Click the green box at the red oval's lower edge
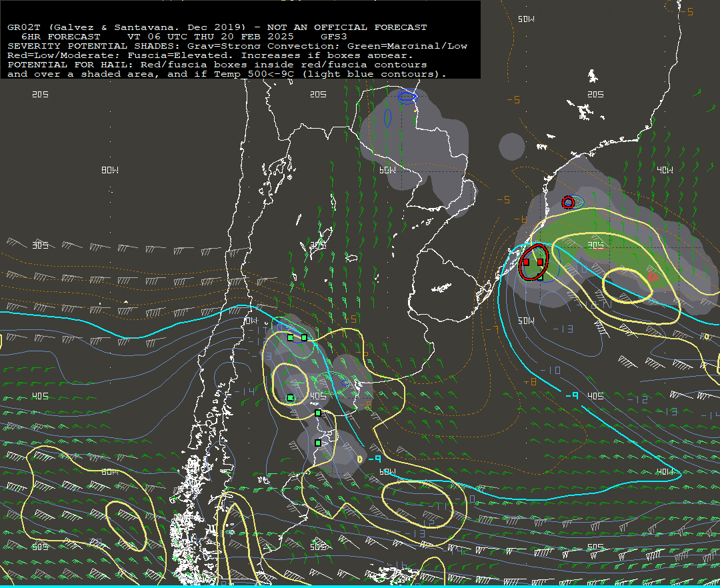This screenshot has height=588, width=720. coord(540,277)
